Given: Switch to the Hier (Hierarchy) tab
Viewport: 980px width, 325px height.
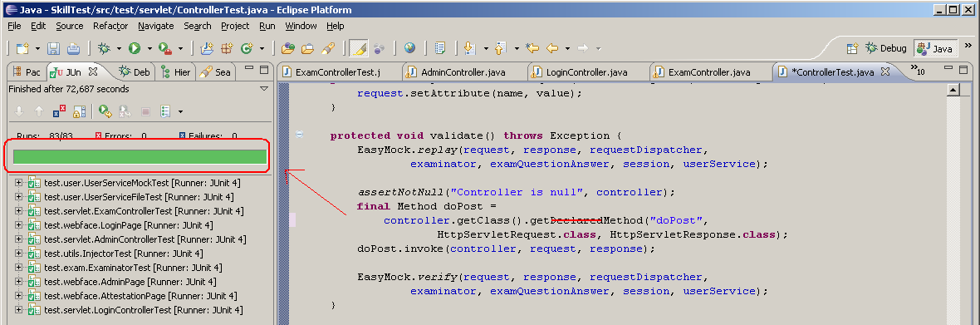Looking at the screenshot, I should click(175, 71).
